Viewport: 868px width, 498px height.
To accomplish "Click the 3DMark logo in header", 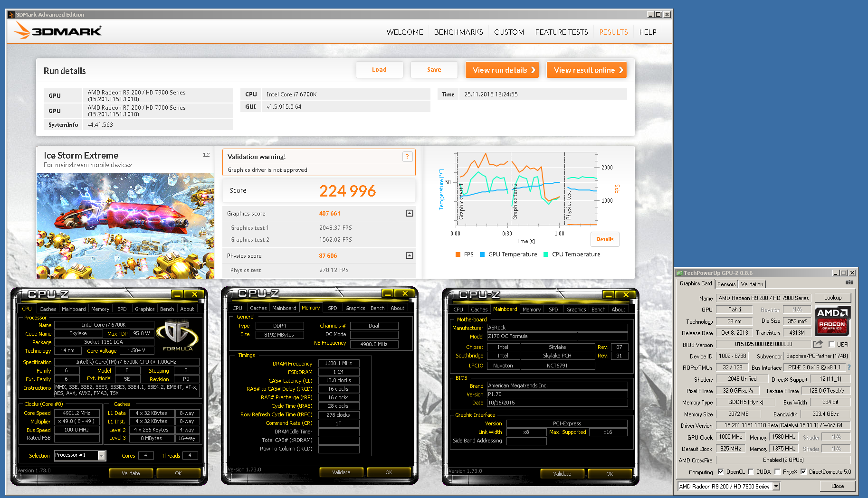I will coord(57,31).
